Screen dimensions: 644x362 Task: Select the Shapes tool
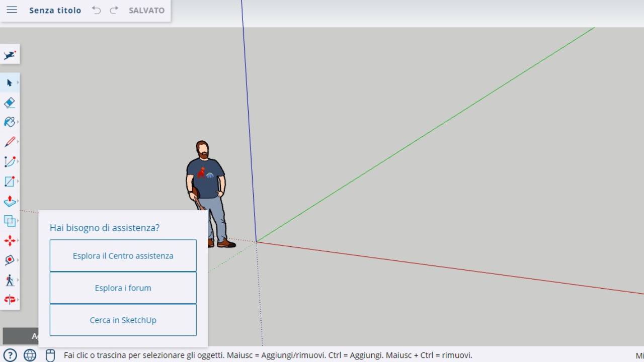coord(9,181)
